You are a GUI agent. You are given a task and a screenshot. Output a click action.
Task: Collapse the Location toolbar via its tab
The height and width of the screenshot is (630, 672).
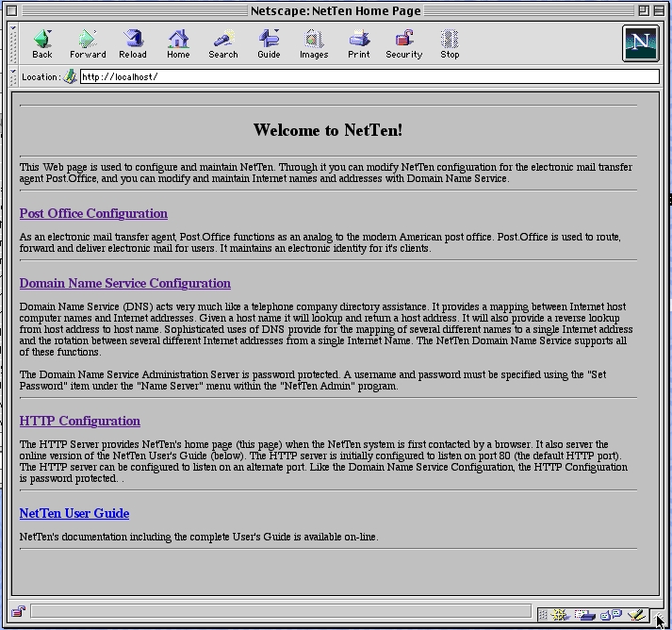(x=13, y=76)
